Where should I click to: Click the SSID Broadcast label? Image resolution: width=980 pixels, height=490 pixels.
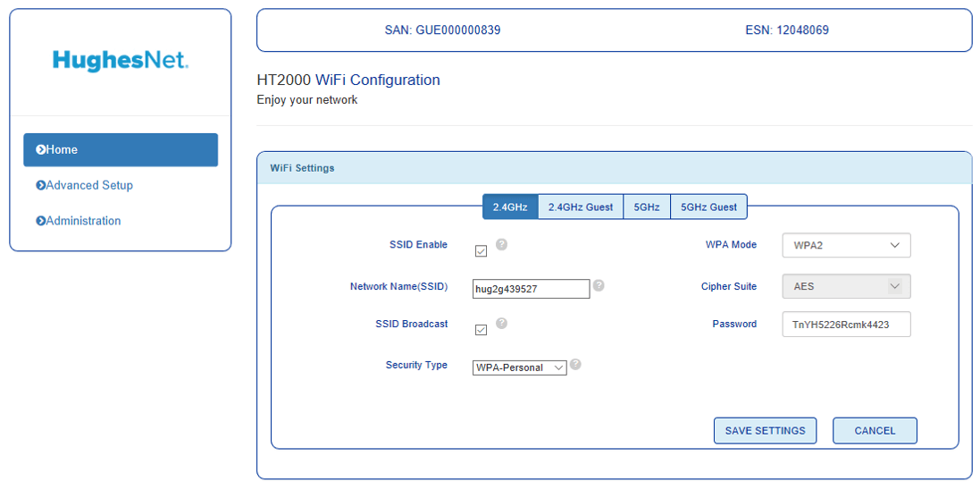click(x=411, y=325)
